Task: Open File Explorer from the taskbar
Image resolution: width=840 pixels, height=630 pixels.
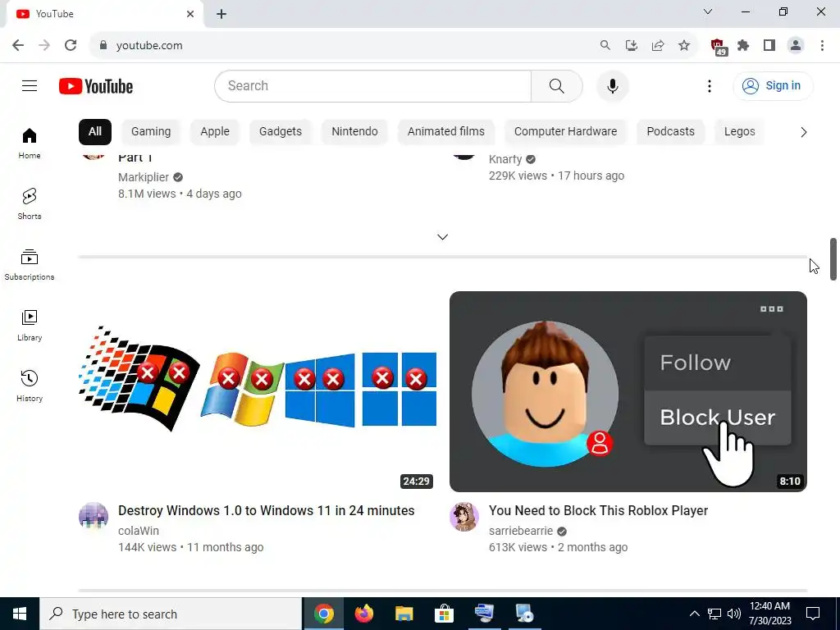Action: 404,614
